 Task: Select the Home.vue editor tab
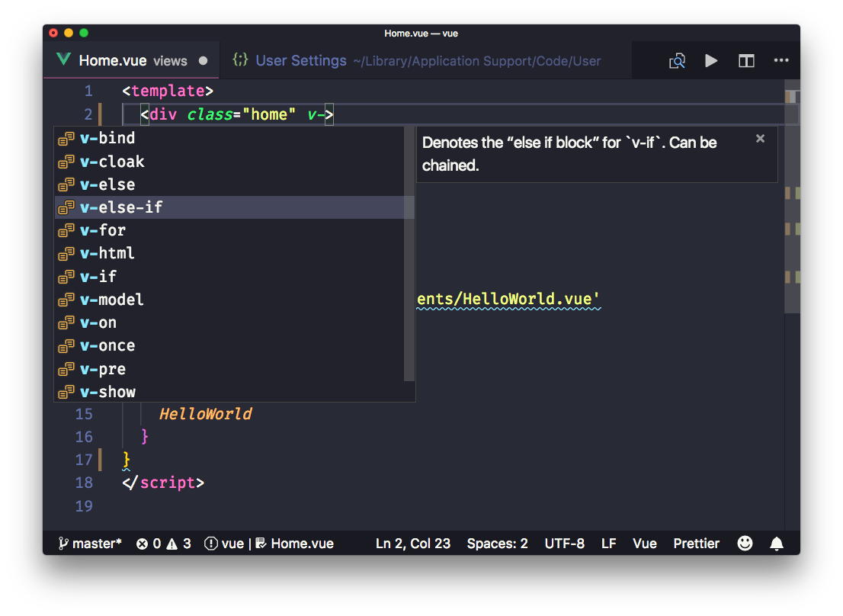113,61
